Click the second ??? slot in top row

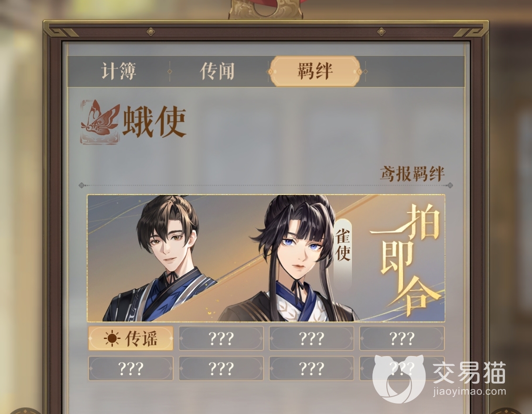tap(221, 339)
